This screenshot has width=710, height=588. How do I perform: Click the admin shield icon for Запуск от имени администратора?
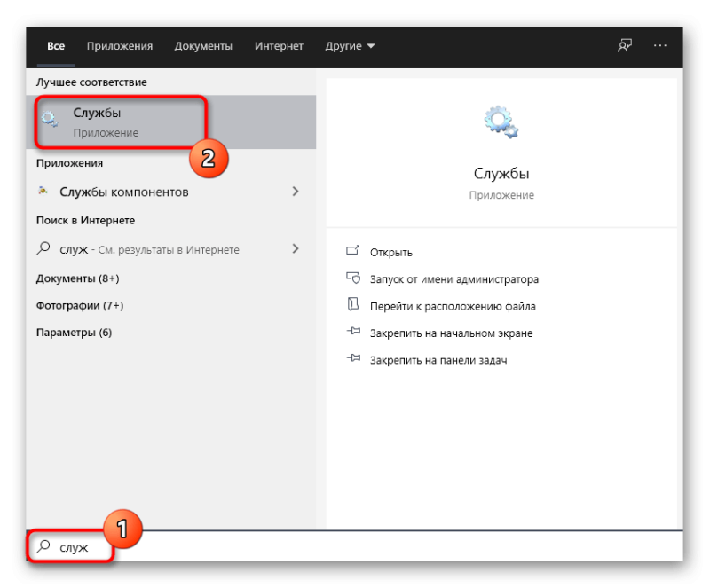(x=353, y=278)
